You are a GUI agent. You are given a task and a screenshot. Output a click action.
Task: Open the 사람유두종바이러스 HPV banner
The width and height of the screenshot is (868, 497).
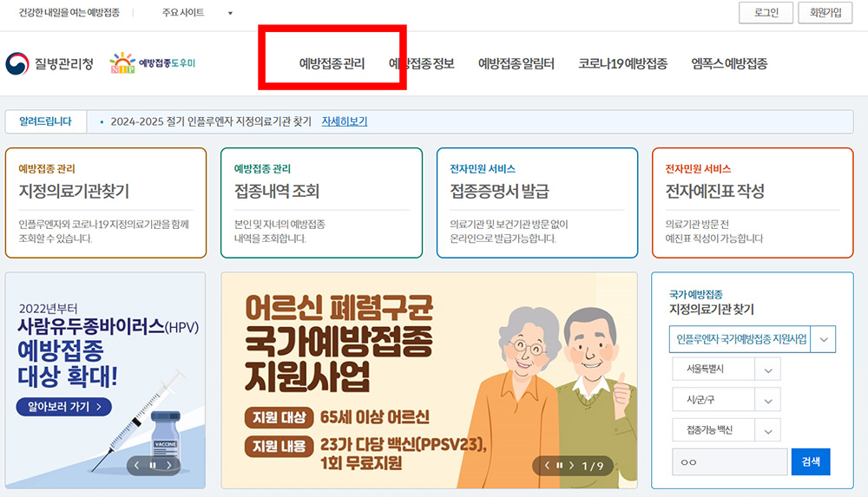tap(105, 380)
